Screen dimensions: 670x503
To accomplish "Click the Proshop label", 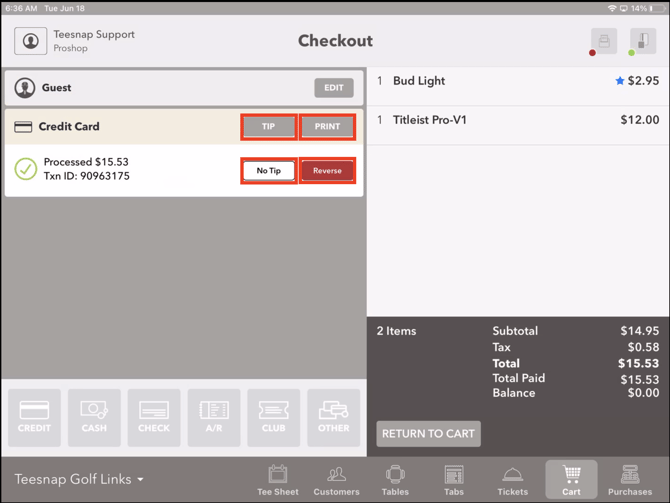I will click(x=71, y=48).
